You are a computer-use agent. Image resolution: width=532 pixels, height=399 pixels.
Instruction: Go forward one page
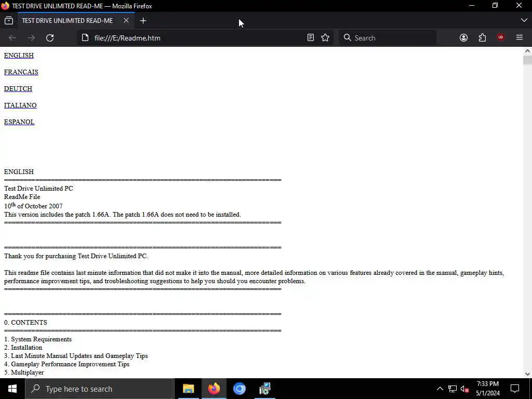pyautogui.click(x=31, y=38)
